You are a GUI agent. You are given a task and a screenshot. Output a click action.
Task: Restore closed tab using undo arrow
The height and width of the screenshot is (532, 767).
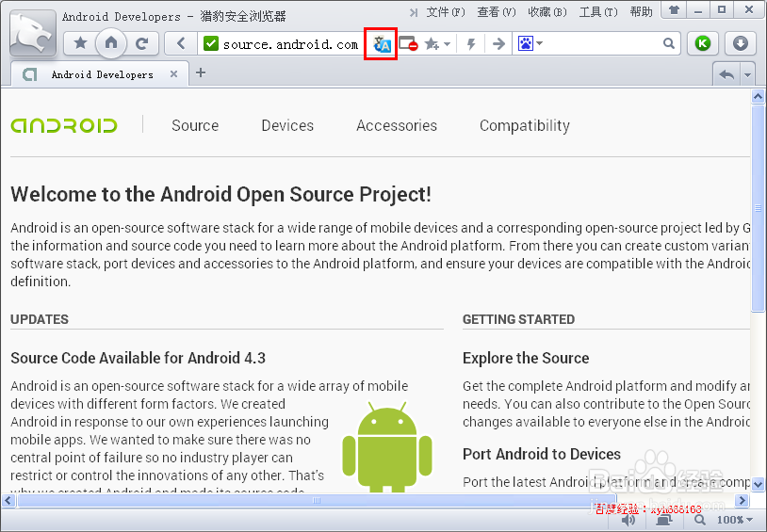(x=726, y=74)
